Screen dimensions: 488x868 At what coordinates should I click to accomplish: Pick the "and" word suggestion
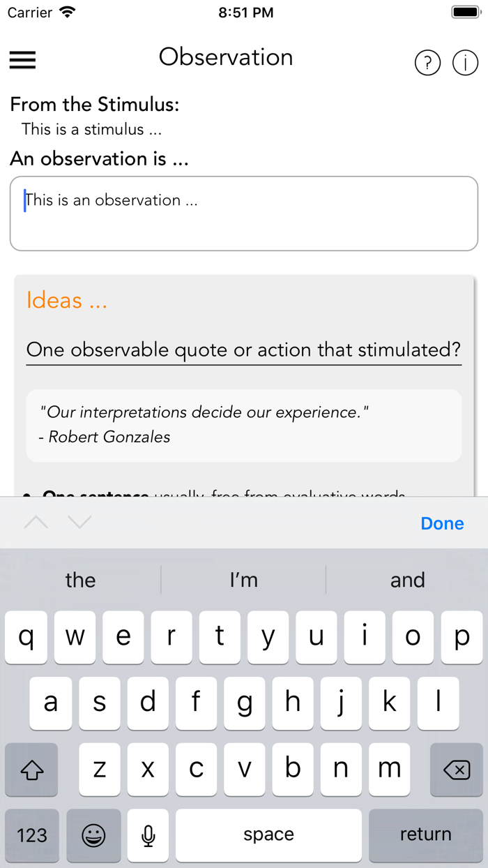coord(407,580)
